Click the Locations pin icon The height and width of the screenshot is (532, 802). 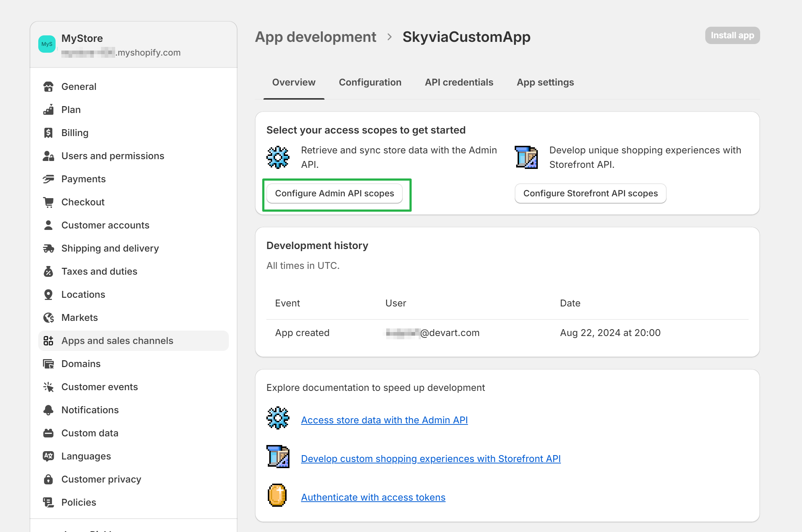pos(48,295)
